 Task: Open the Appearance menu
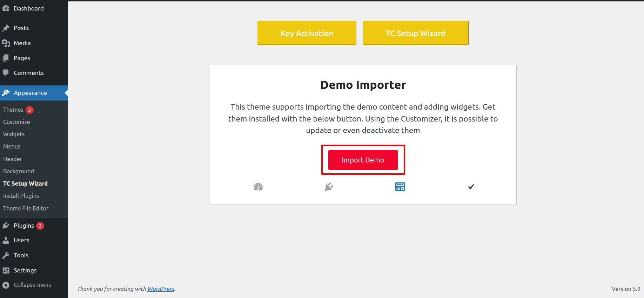pyautogui.click(x=34, y=93)
